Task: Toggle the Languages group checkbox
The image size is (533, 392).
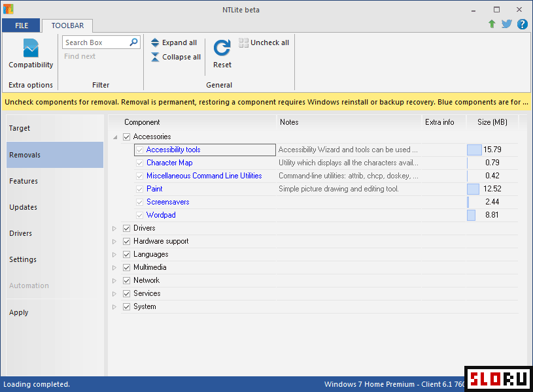Action: click(126, 254)
